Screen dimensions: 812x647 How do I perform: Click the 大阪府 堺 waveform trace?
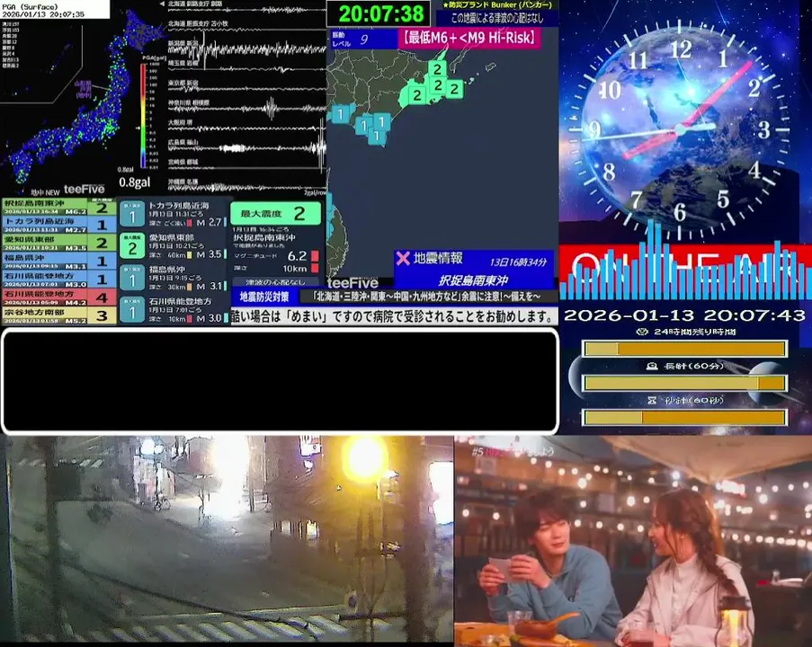tap(246, 129)
